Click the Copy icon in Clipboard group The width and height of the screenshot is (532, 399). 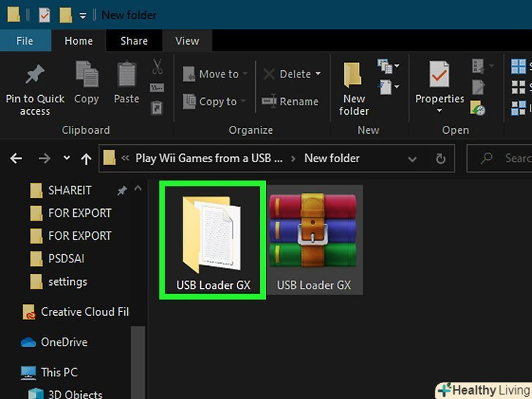pyautogui.click(x=86, y=74)
